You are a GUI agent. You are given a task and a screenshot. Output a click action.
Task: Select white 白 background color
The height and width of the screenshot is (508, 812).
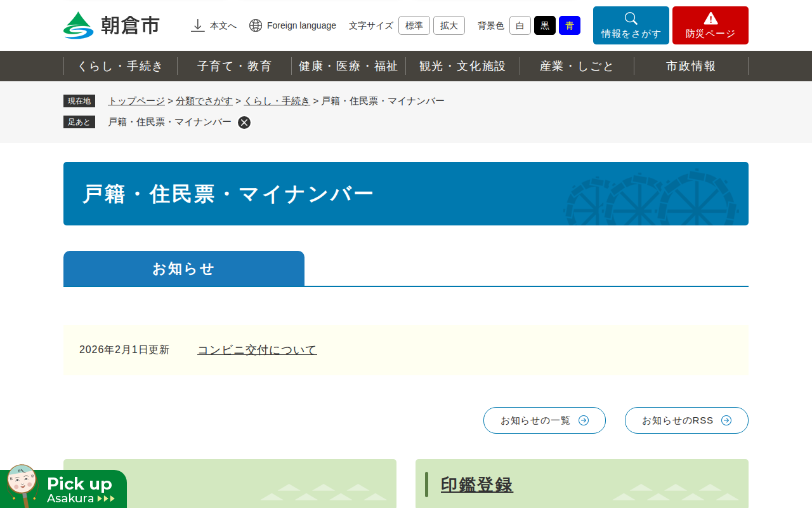(x=520, y=25)
